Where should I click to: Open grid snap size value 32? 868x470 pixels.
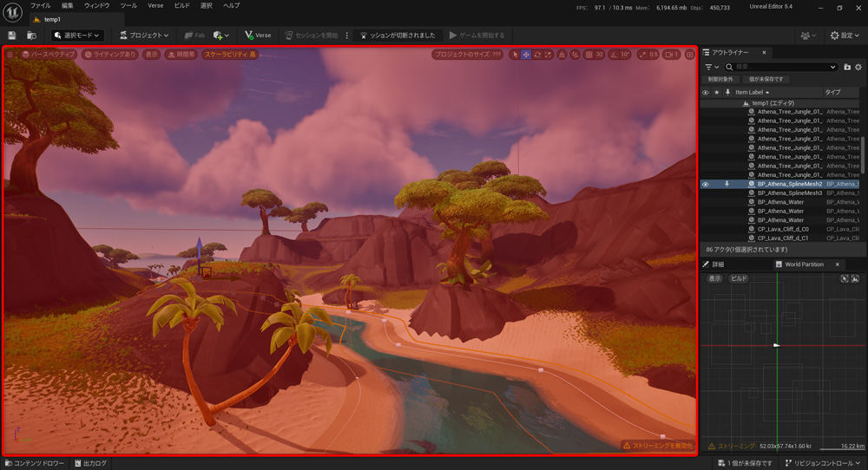(600, 55)
